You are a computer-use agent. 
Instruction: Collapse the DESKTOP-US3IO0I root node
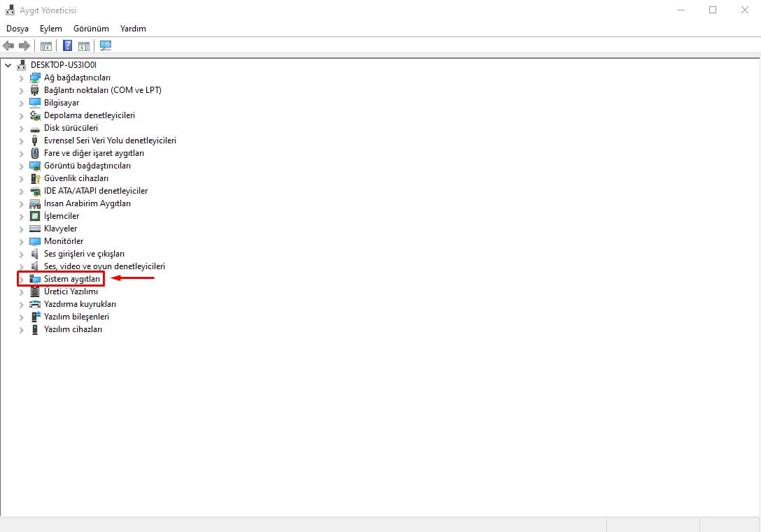[8, 65]
